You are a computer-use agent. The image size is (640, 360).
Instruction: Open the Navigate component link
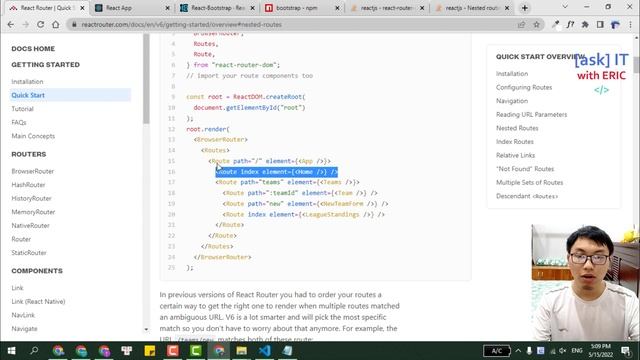coord(24,329)
